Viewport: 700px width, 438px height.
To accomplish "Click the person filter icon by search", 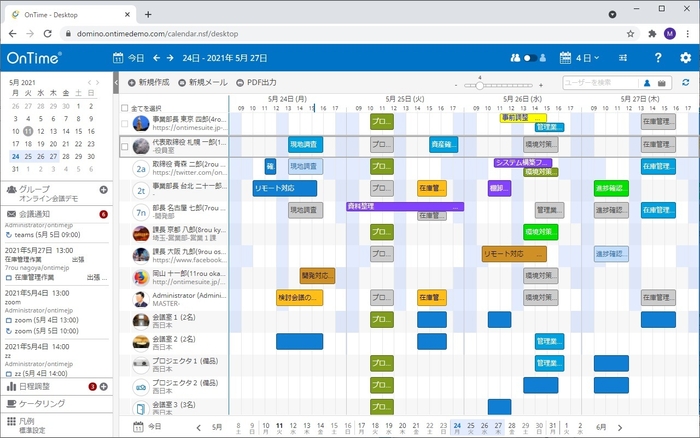I will coord(647,83).
